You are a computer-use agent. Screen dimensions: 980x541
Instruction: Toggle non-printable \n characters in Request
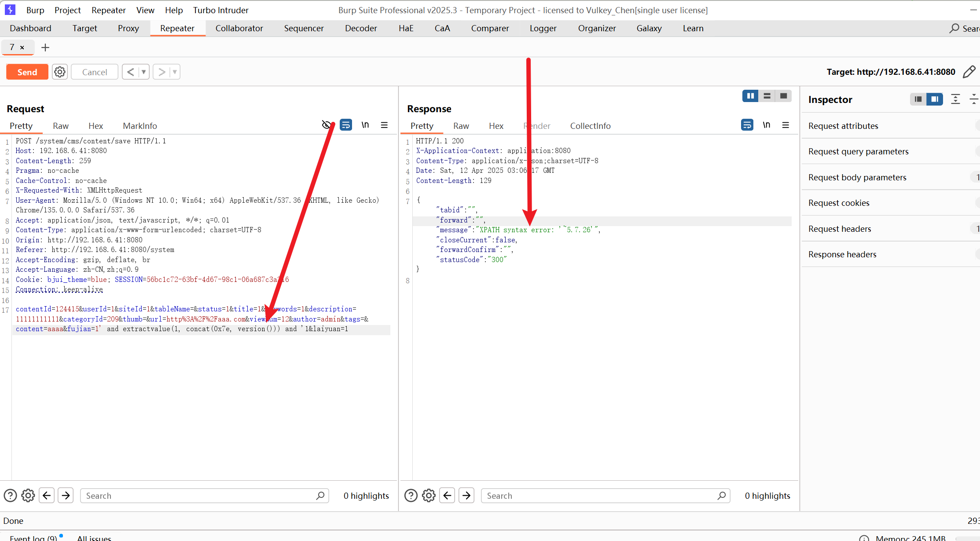point(365,125)
